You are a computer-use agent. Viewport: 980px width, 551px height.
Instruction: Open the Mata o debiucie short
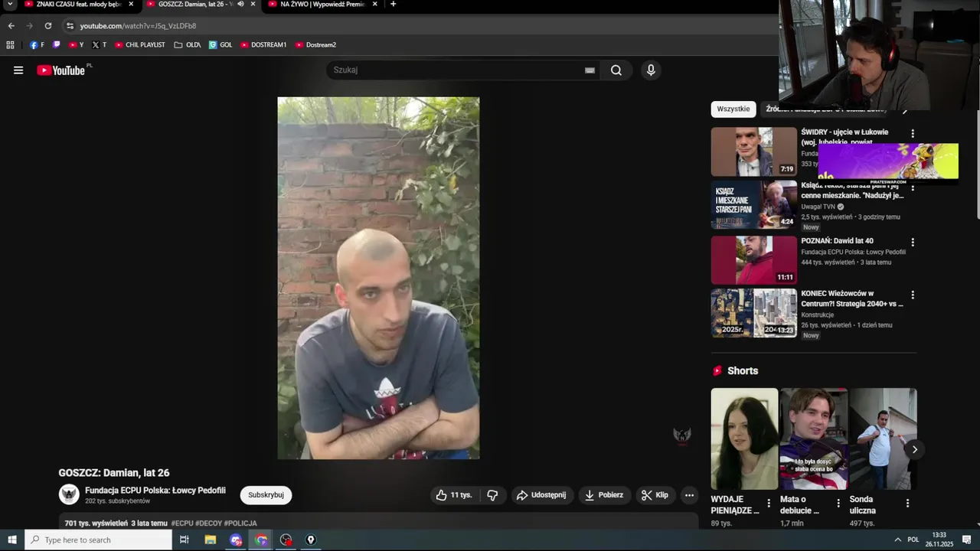(x=813, y=439)
